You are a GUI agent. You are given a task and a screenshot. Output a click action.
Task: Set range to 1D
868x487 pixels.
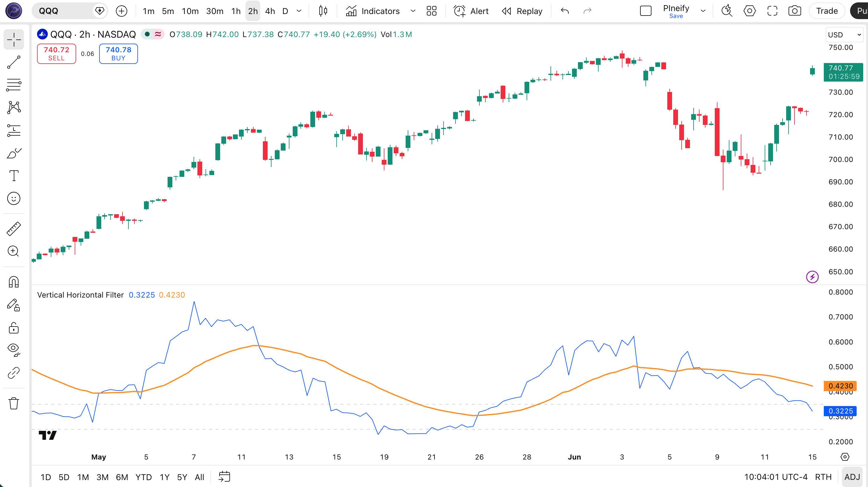coord(46,477)
